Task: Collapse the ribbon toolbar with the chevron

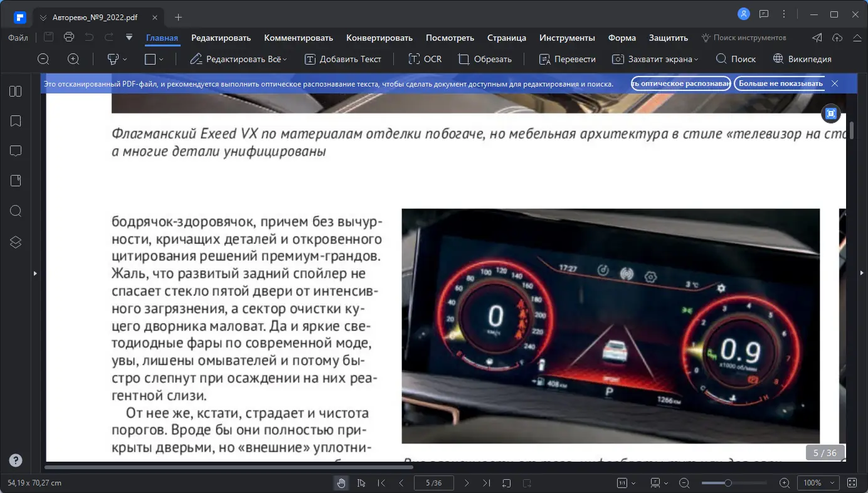Action: pos(857,38)
